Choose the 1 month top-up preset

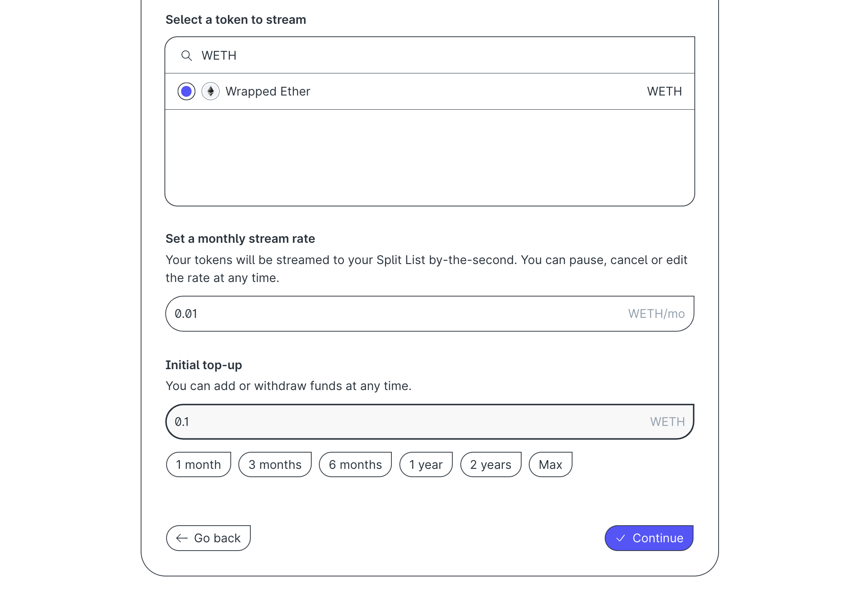(199, 464)
